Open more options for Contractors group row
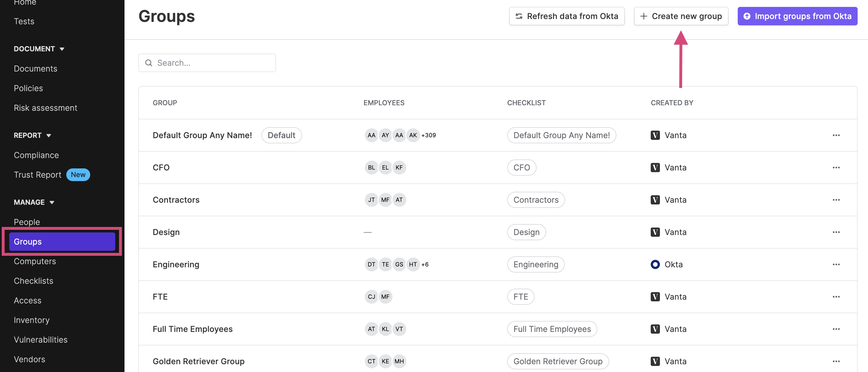 pos(836,200)
